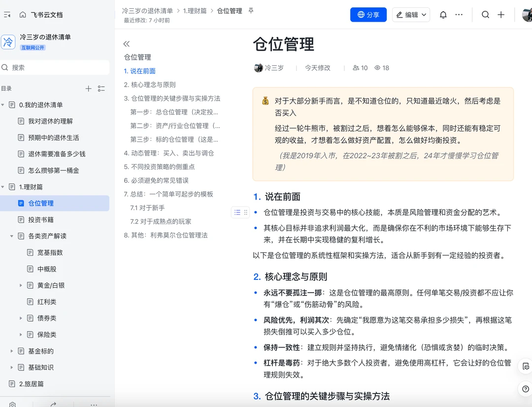Collapse the left sidebar menu icon
The height and width of the screenshot is (407, 532).
coord(7,15)
